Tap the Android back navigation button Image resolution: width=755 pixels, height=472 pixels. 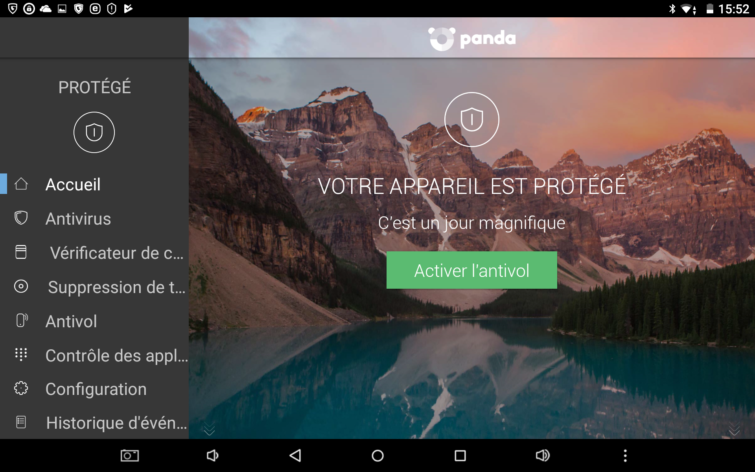coord(295,455)
